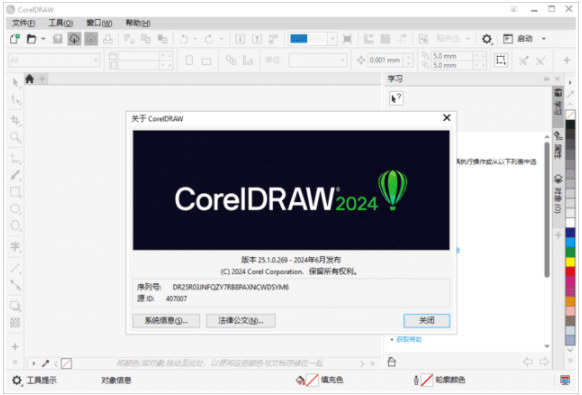Select the Transparency checkerboard tool
The width and height of the screenshot is (582, 395).
click(15, 322)
